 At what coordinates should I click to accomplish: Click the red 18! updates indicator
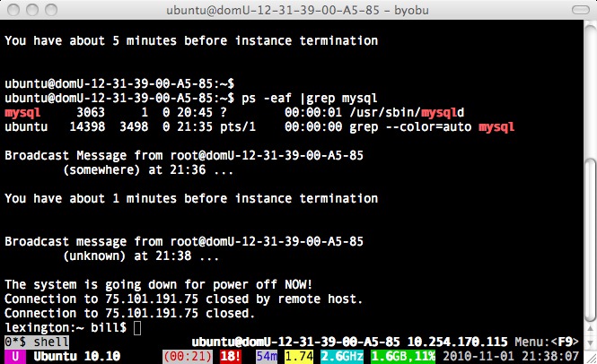231,356
